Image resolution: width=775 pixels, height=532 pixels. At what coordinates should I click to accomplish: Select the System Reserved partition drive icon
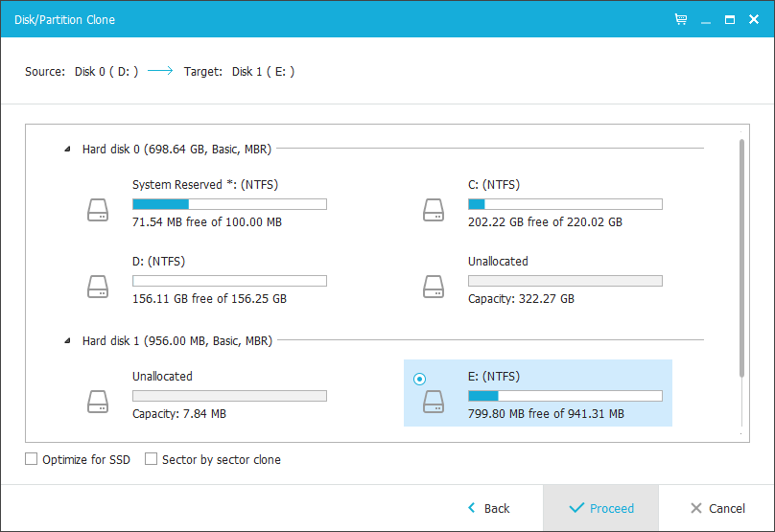[x=98, y=210]
